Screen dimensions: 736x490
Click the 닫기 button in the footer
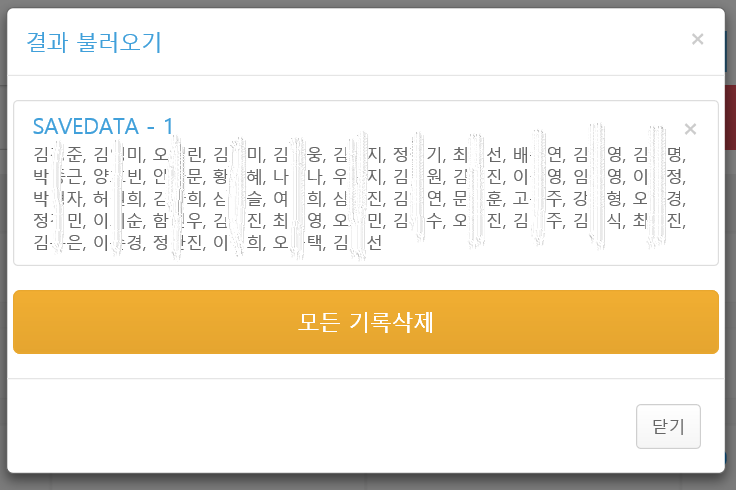point(668,427)
